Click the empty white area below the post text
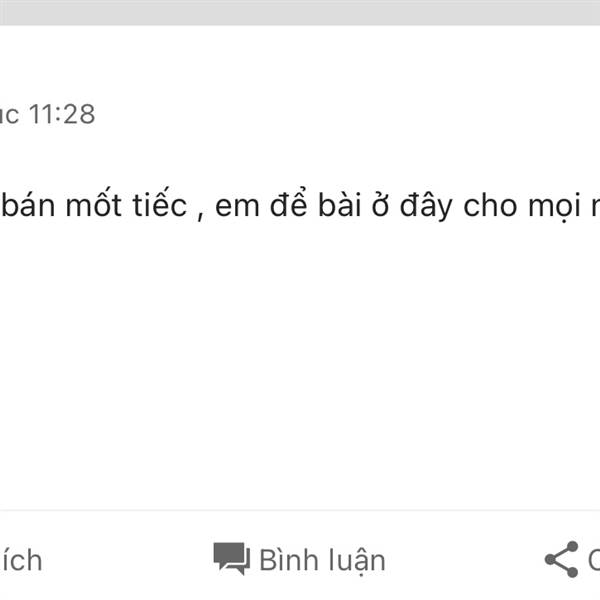The width and height of the screenshot is (600, 600). (x=300, y=364)
